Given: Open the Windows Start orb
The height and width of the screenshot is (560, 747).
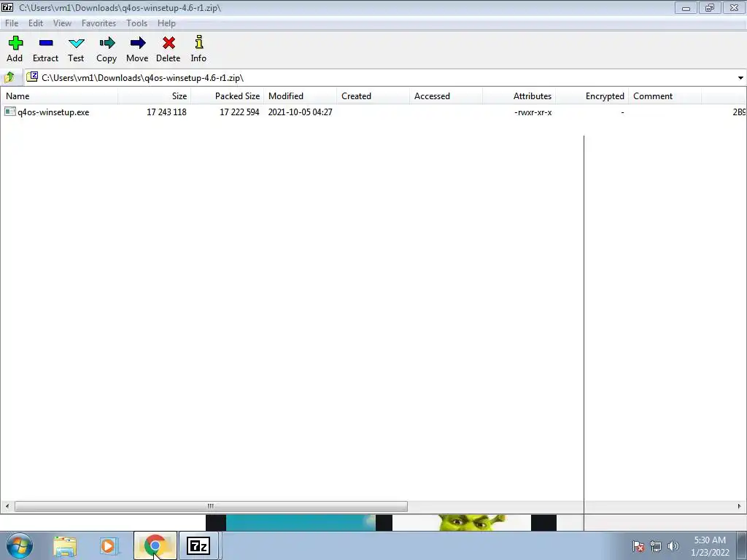Looking at the screenshot, I should tap(20, 545).
